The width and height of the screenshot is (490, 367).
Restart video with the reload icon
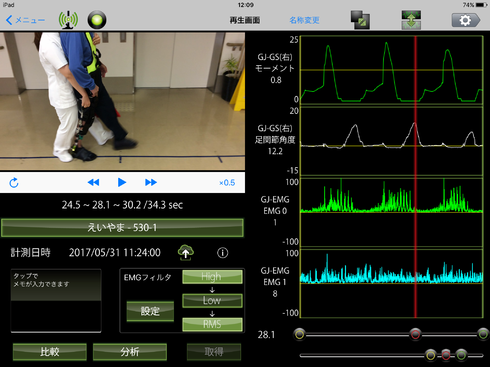(14, 183)
